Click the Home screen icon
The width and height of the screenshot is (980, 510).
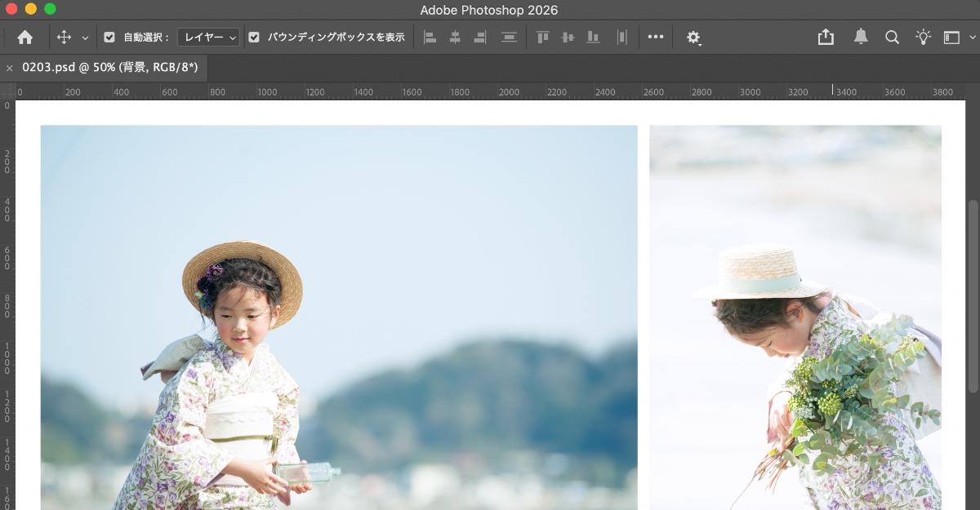click(24, 37)
